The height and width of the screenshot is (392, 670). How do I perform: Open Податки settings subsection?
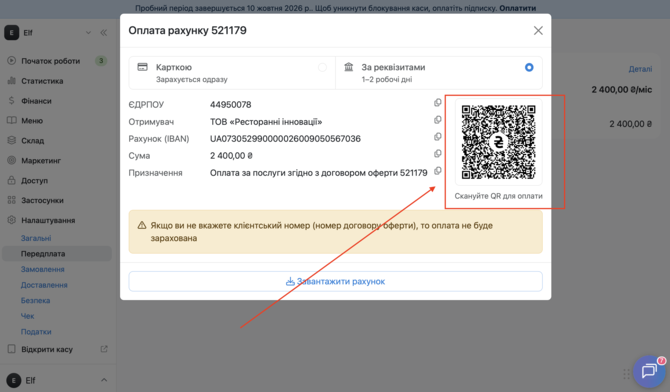click(x=36, y=332)
